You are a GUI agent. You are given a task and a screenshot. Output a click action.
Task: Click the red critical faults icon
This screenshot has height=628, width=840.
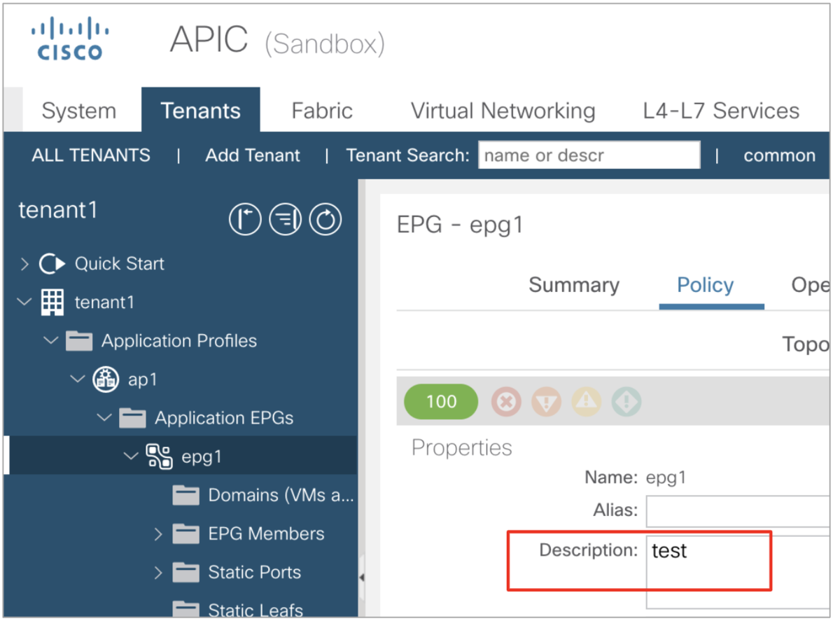click(505, 402)
